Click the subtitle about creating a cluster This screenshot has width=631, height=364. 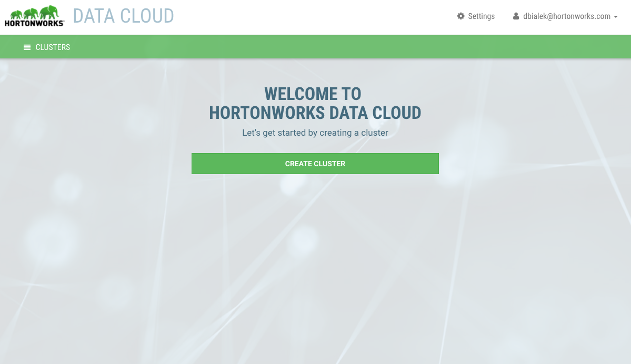pyautogui.click(x=315, y=133)
